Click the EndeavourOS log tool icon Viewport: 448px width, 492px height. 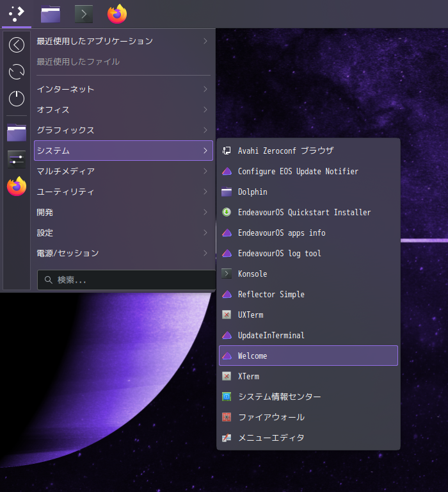click(227, 253)
